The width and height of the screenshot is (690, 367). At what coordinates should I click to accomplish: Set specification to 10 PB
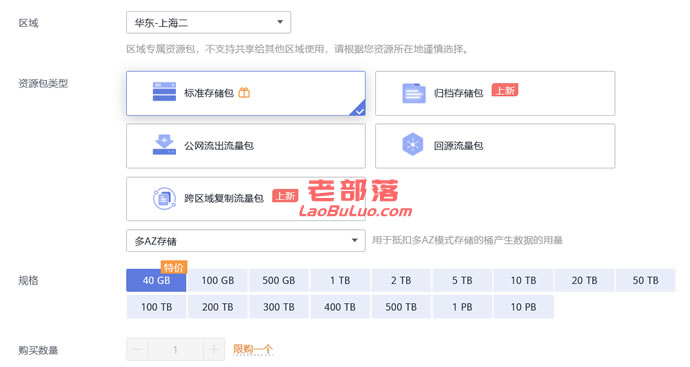point(523,307)
